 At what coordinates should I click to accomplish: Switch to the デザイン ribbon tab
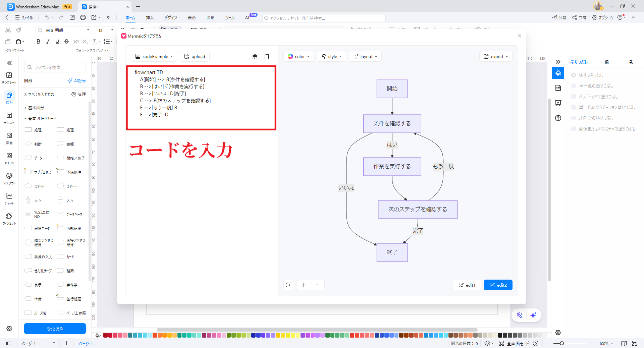tap(171, 17)
